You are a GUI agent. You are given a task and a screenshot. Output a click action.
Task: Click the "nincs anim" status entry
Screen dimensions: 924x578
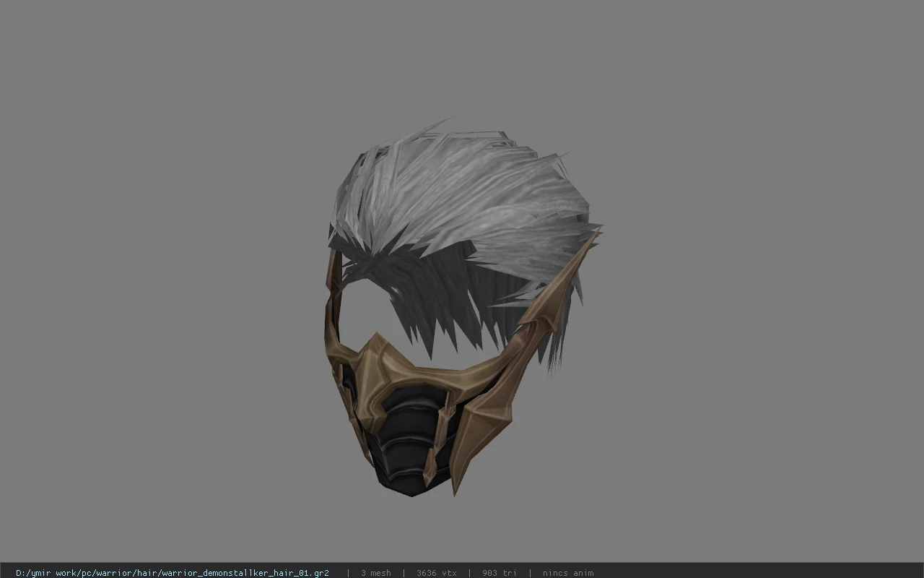(567, 573)
